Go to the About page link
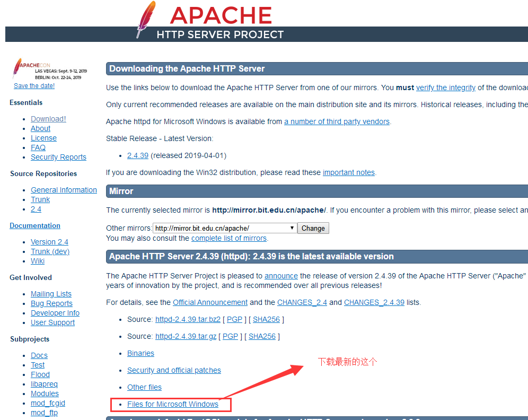Image resolution: width=528 pixels, height=420 pixels. pyautogui.click(x=40, y=128)
